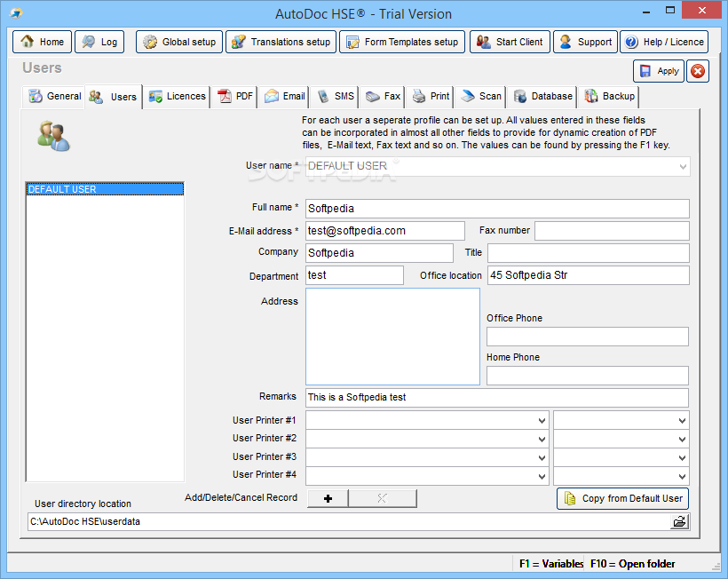
Task: Click the Address text area
Action: 392,337
